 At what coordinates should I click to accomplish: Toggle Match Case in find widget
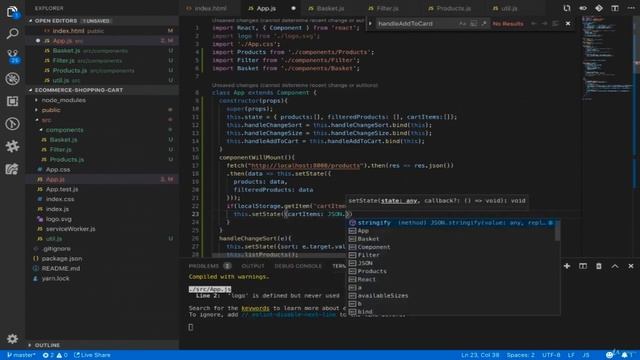point(462,24)
